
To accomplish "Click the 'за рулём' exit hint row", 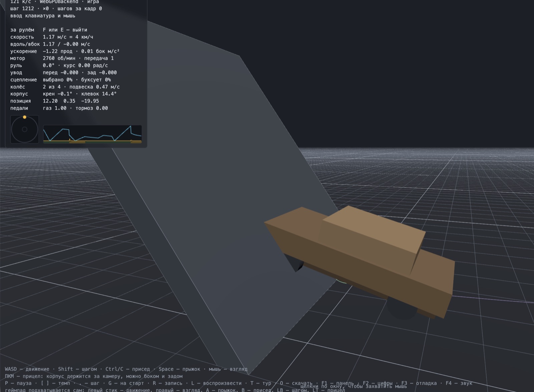I will pos(49,30).
